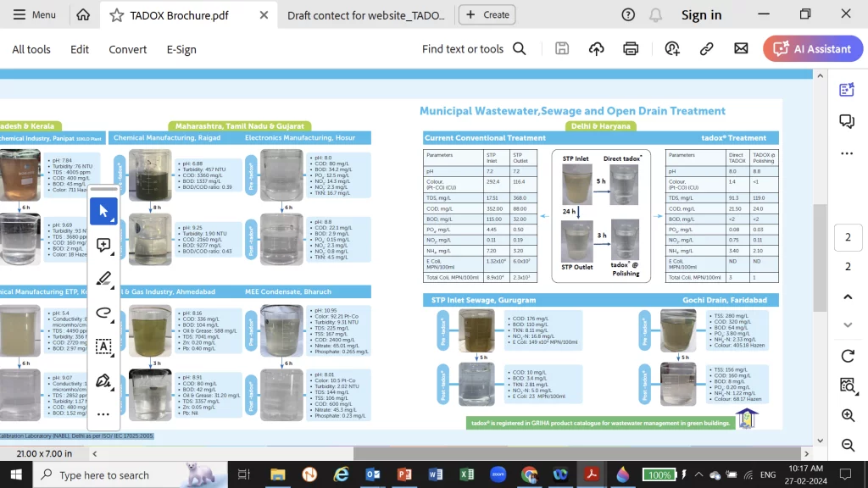
Task: Open Adobe Acrobat taskbar icon
Action: click(592, 474)
